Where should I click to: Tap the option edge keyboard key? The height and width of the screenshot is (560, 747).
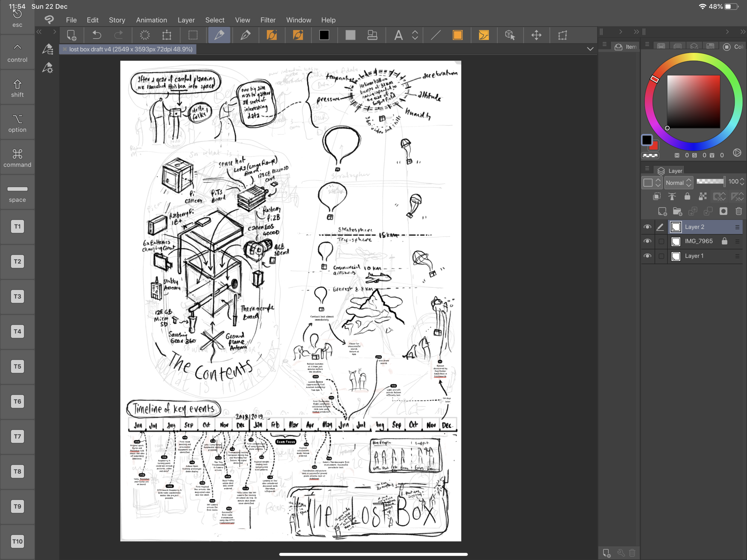(17, 123)
